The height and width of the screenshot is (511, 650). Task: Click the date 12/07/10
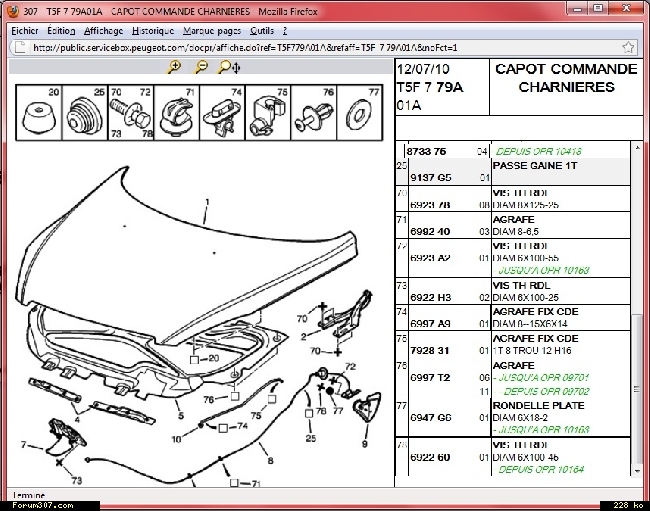click(x=423, y=69)
